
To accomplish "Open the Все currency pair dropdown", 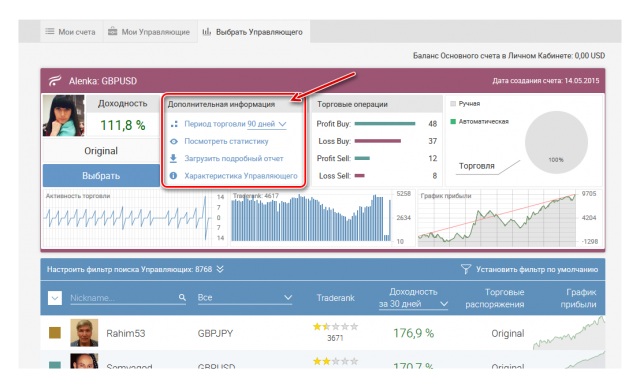I will [245, 298].
